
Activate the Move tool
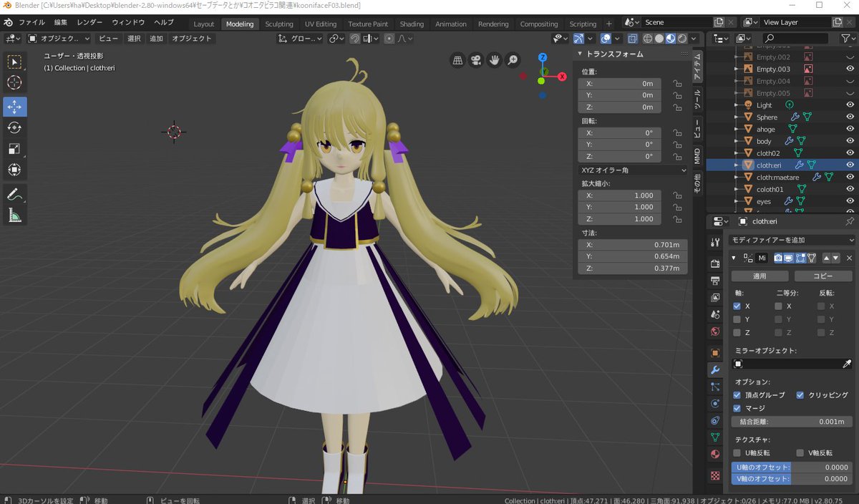pos(14,107)
